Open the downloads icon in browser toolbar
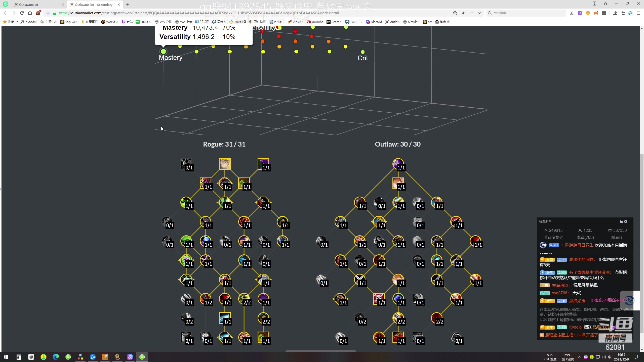 (615, 13)
